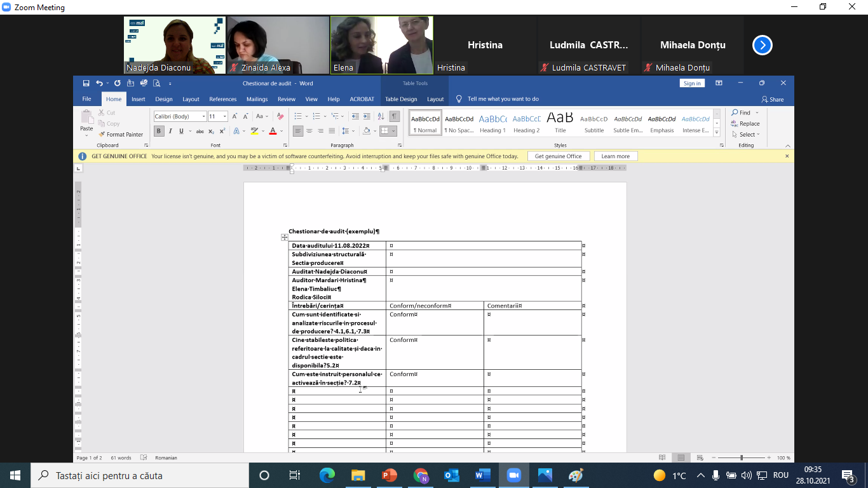Toggle Underline formatting
The image size is (868, 488).
(x=181, y=132)
